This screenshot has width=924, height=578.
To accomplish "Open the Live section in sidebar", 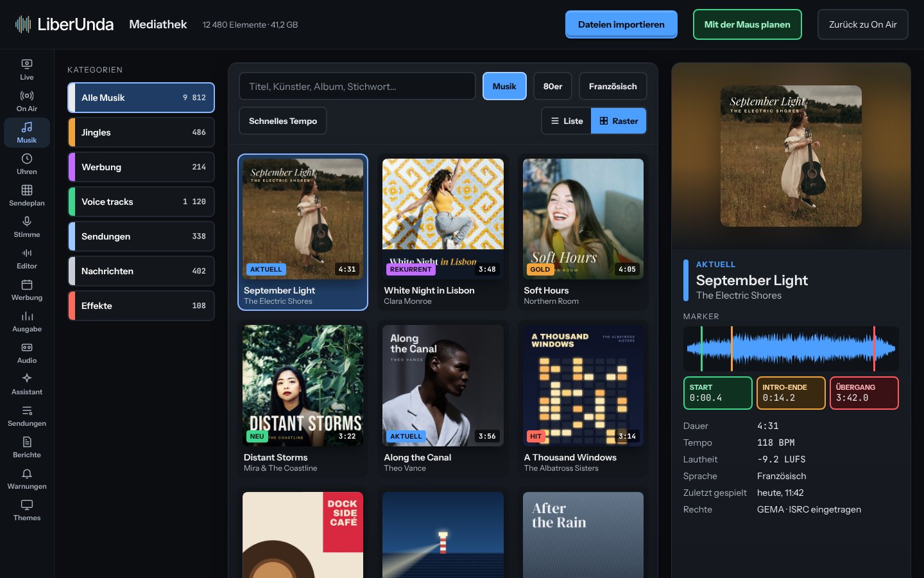I will click(x=27, y=69).
